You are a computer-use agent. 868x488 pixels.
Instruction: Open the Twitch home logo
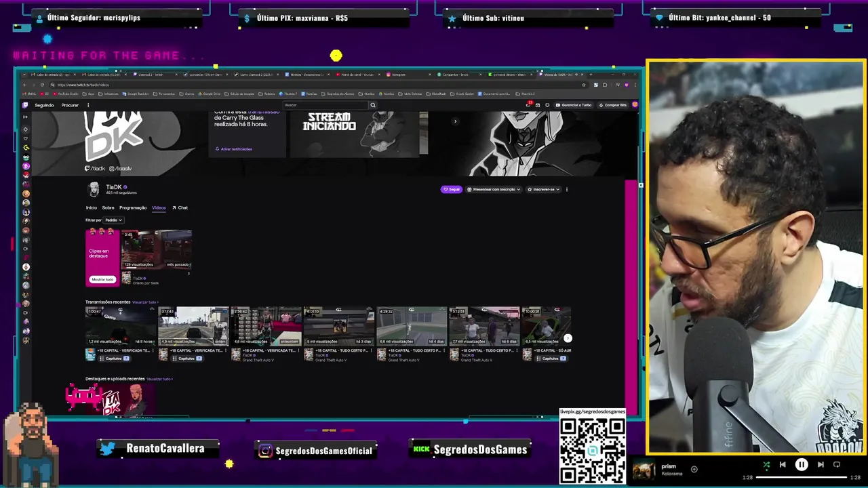25,105
